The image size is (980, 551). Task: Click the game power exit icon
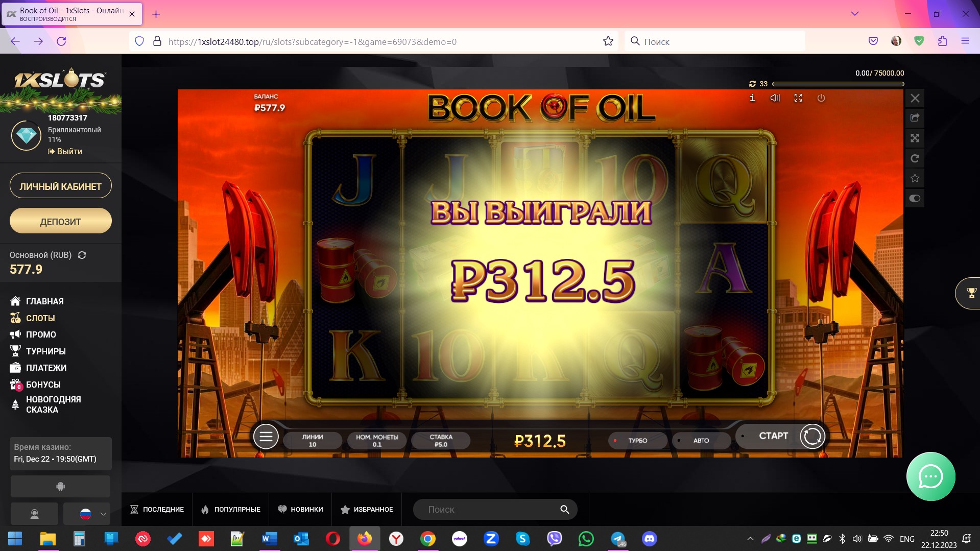(821, 98)
